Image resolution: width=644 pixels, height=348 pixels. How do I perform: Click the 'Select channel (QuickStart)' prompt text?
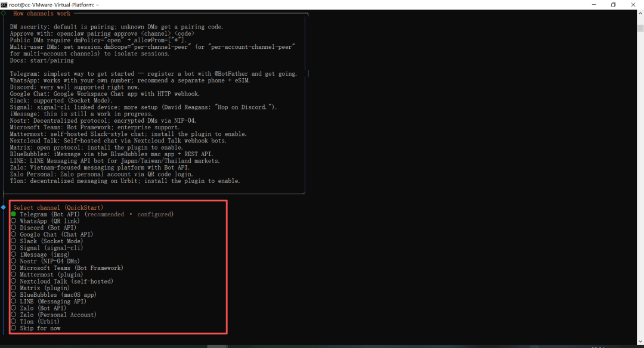58,207
